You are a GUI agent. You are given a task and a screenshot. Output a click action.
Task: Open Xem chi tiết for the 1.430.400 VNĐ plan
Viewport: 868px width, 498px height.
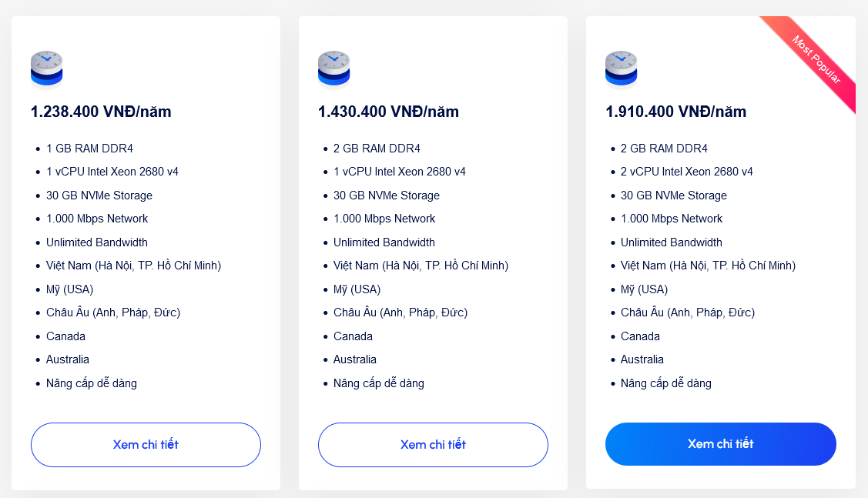[x=433, y=444]
